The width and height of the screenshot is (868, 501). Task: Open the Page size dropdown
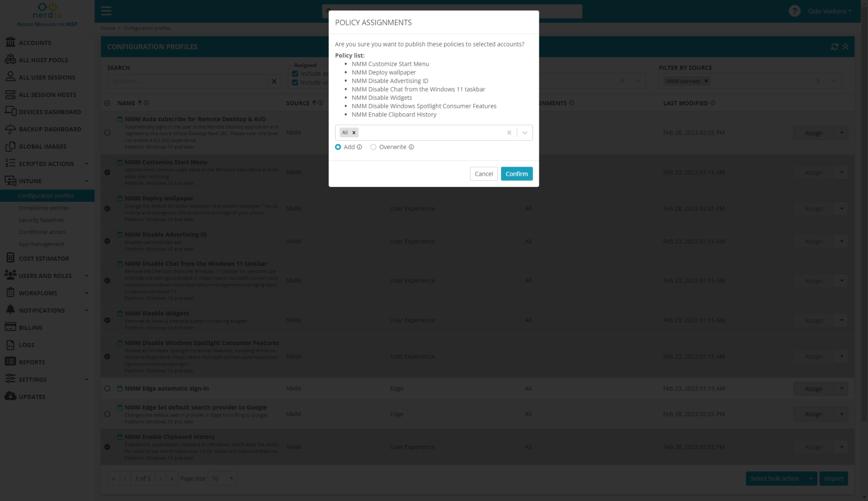pos(222,478)
